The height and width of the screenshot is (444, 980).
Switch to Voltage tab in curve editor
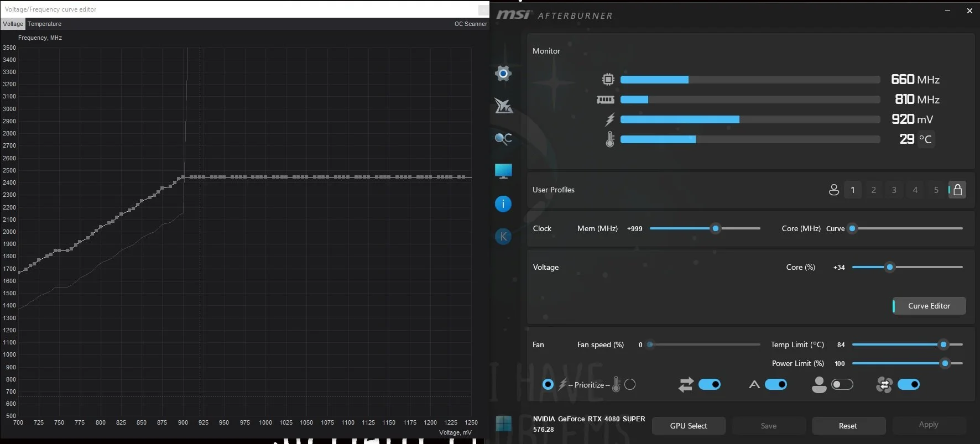(13, 24)
